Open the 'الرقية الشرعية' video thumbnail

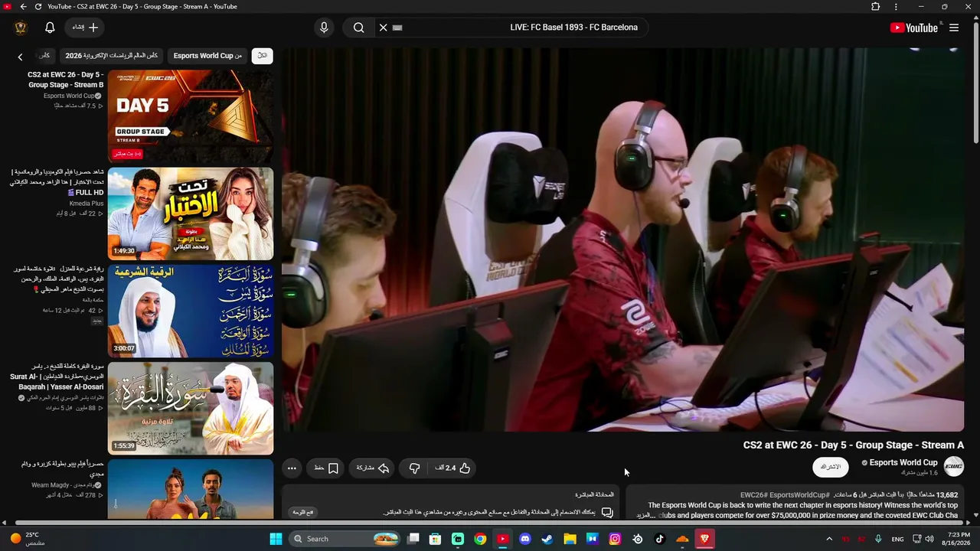[x=191, y=311]
